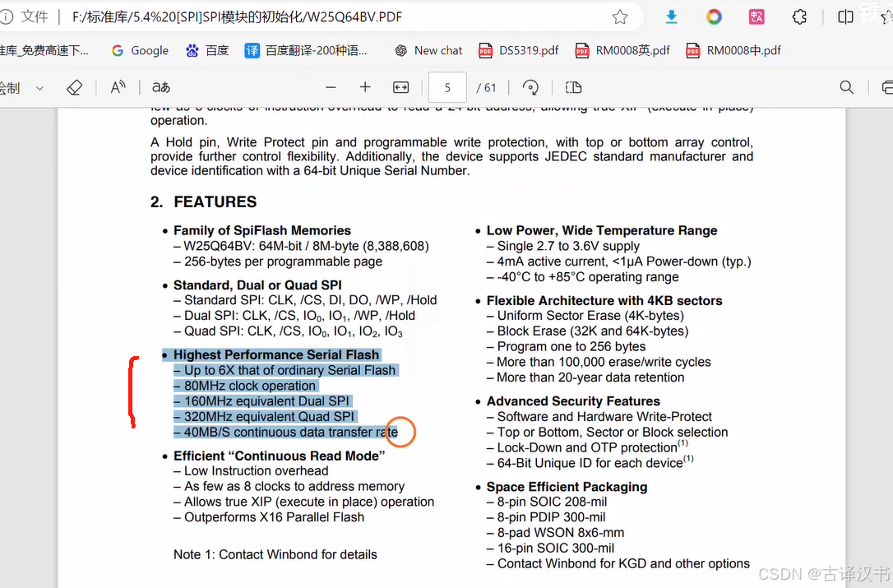This screenshot has width=893, height=588.
Task: Open the 百度翻译-200种语 bookmark
Action: point(306,51)
